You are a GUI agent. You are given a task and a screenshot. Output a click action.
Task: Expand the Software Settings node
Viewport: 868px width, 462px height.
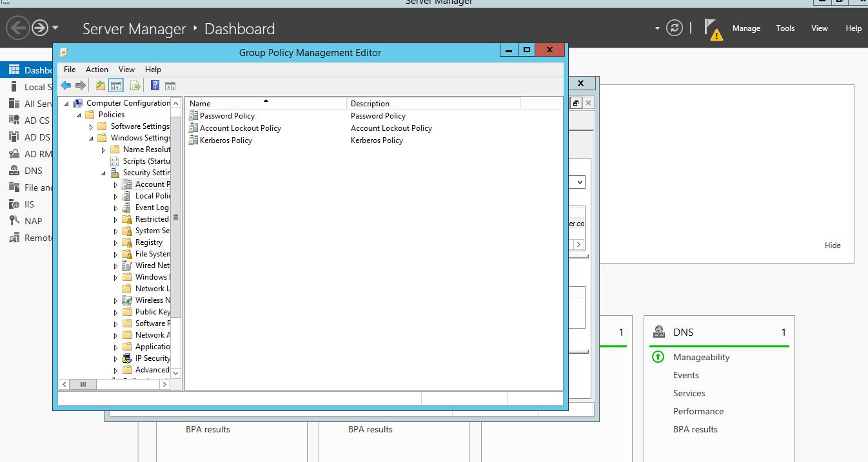pyautogui.click(x=91, y=126)
